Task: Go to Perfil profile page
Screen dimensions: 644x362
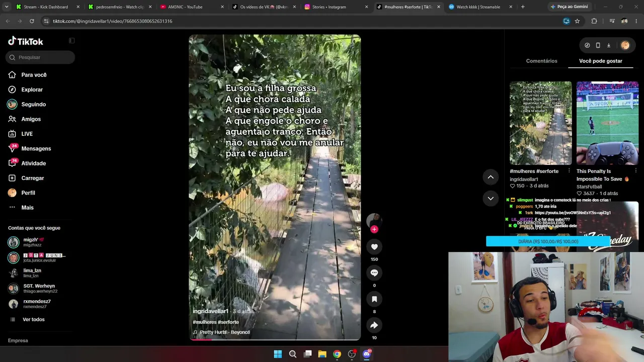Action: click(28, 193)
